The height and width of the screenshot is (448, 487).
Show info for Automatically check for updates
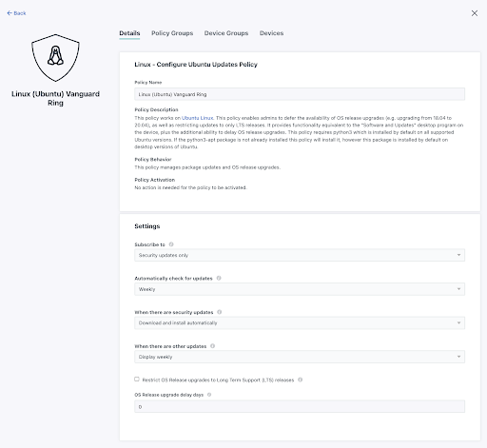219,278
